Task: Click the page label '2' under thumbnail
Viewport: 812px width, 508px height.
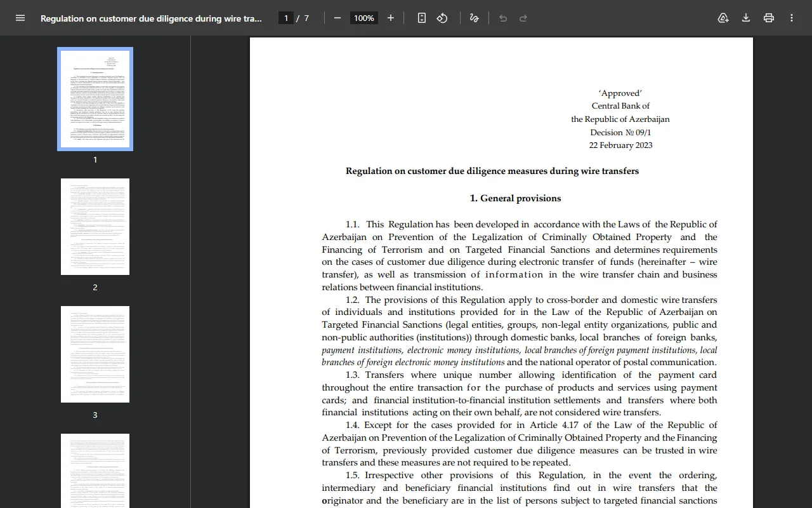Action: [x=95, y=287]
